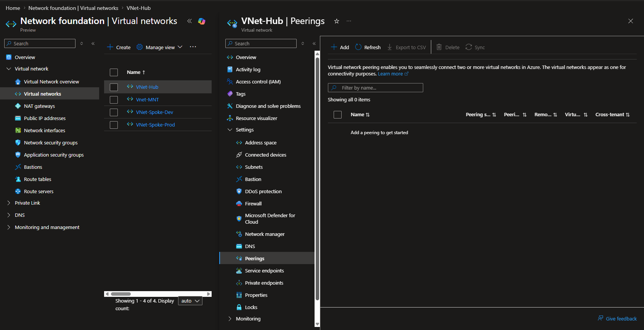Screen dimensions: 644x330
Task: Click the Overview icon in Network foundation menu
Action: click(x=9, y=57)
